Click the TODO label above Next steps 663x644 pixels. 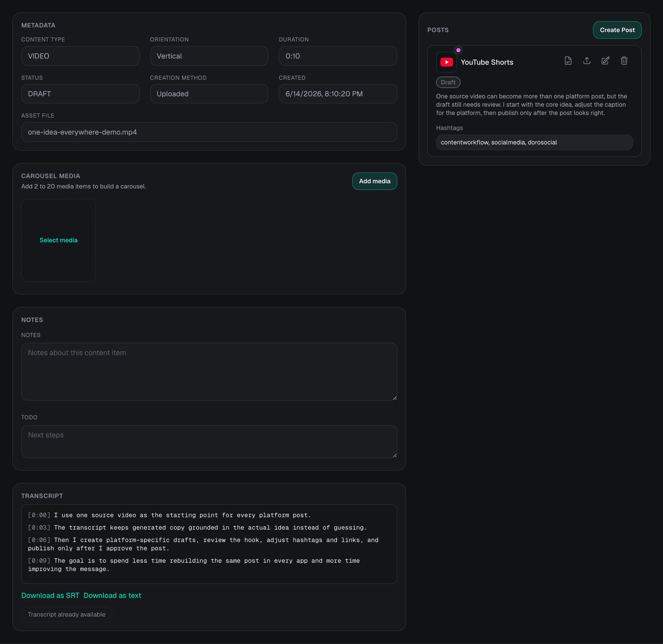29,417
